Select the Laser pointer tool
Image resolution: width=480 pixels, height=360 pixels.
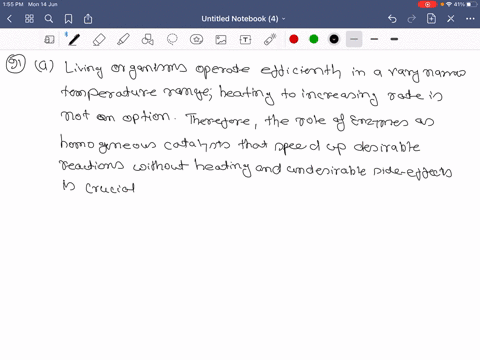(270, 39)
